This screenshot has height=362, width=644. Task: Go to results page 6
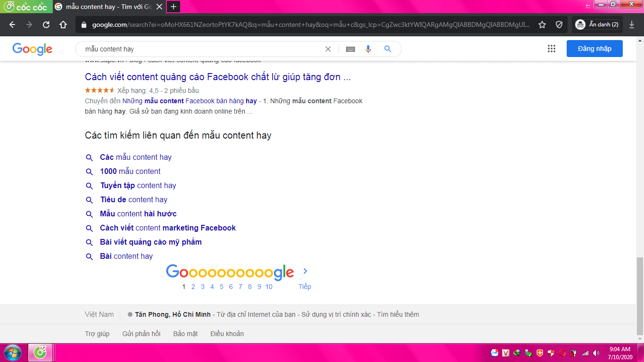(x=231, y=287)
